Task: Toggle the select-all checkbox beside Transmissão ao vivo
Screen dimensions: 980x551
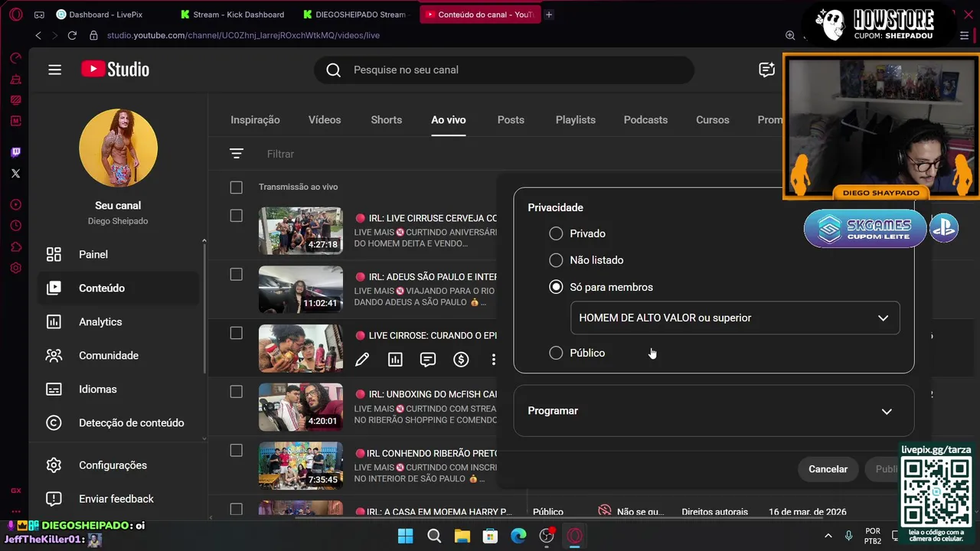Action: (x=237, y=187)
